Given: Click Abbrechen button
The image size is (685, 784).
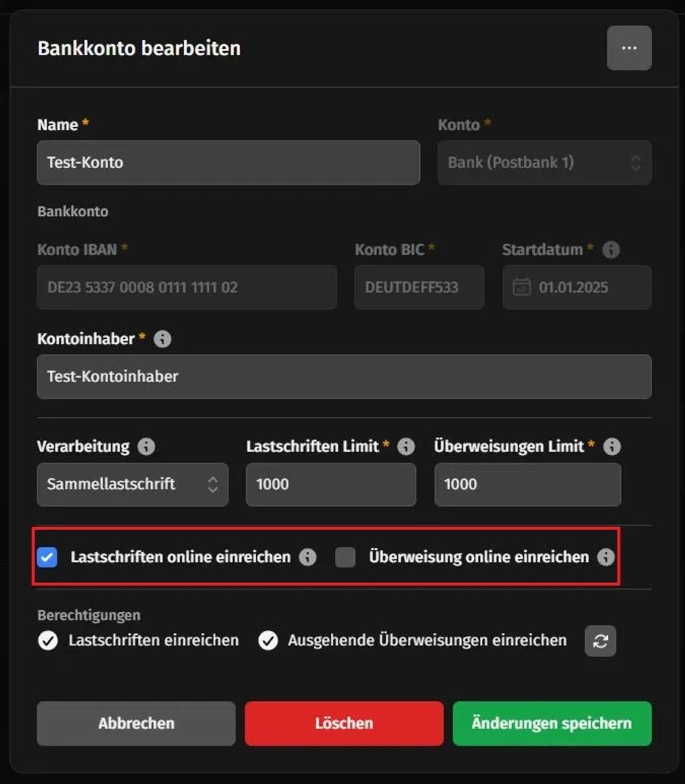Looking at the screenshot, I should 136,723.
